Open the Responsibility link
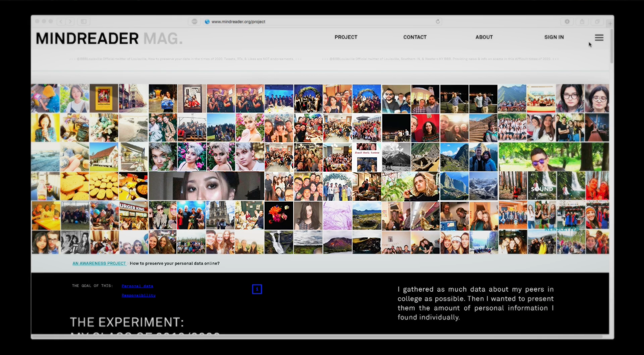 click(139, 295)
